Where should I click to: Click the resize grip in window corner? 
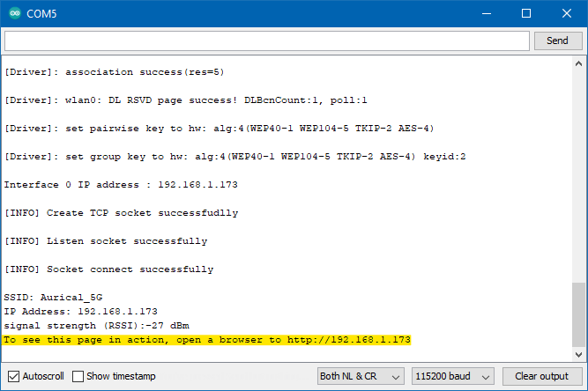(x=582, y=385)
